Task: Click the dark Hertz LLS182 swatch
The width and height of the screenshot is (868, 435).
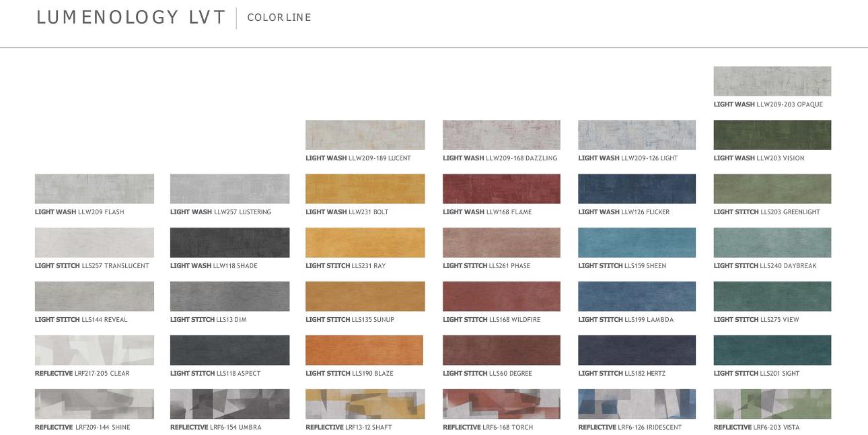Action: 637,350
